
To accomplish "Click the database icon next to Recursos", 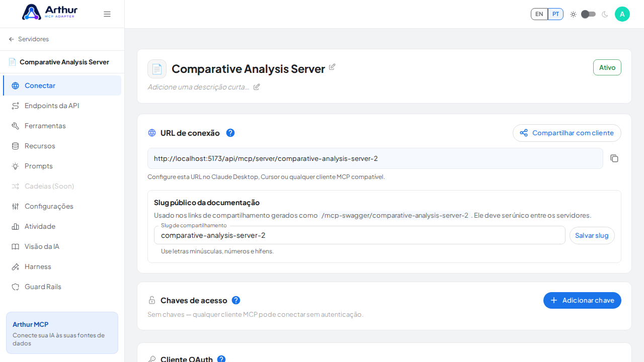I will [x=16, y=146].
